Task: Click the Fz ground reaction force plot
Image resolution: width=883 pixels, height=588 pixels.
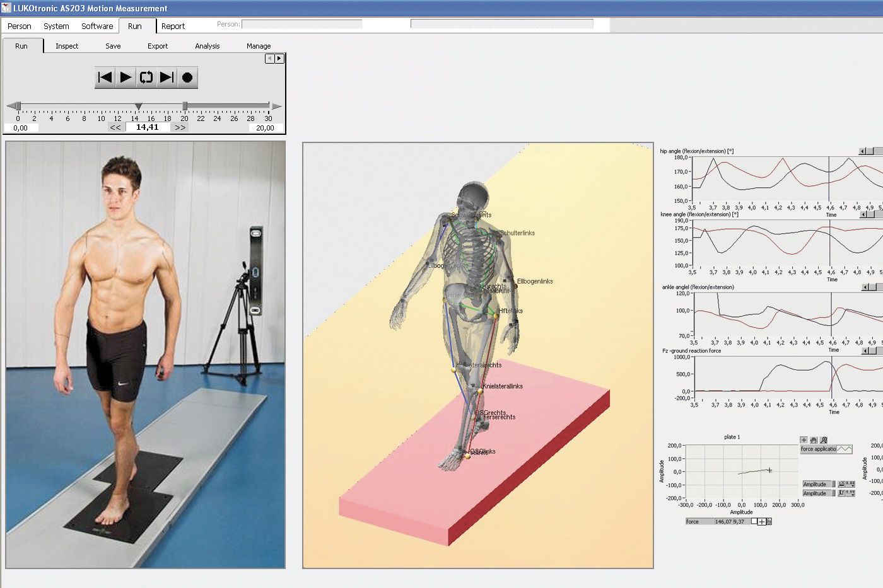Action: (788, 378)
